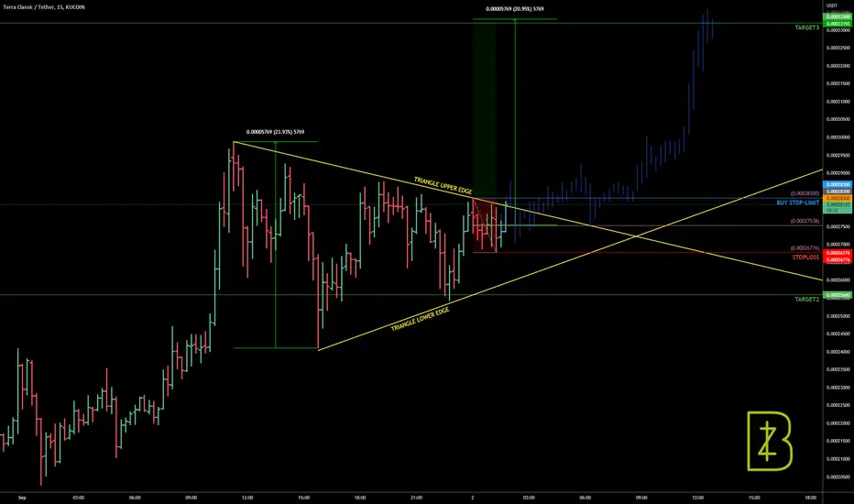Select the green profit zone of the long position

point(484,109)
